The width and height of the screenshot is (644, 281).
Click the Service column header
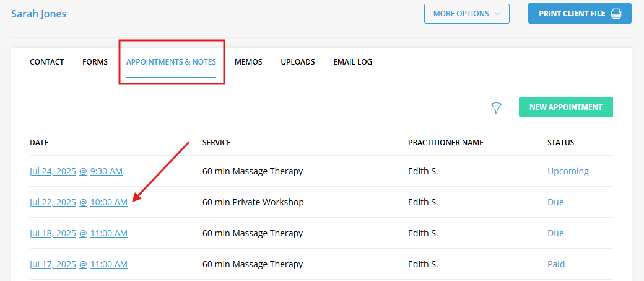point(217,143)
